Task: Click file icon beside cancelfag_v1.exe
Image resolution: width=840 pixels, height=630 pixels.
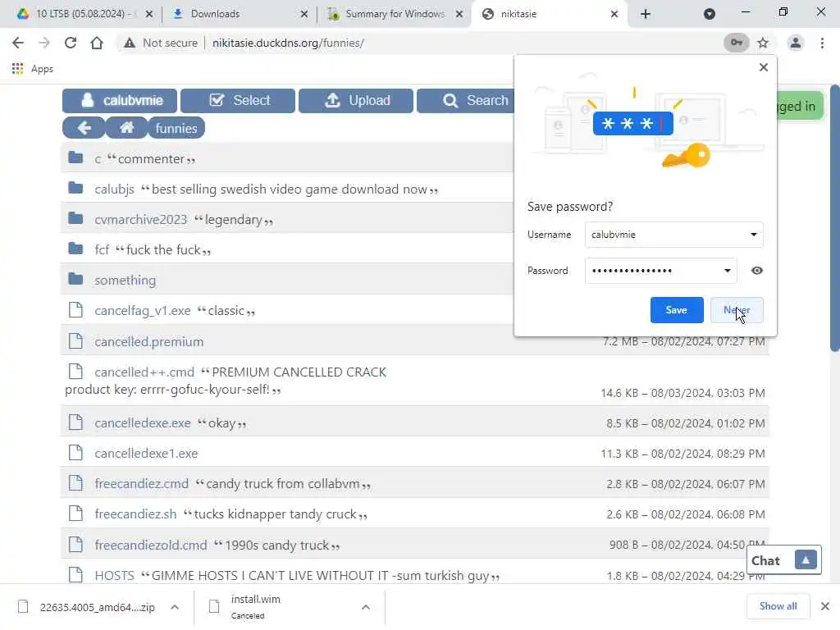Action: tap(75, 309)
